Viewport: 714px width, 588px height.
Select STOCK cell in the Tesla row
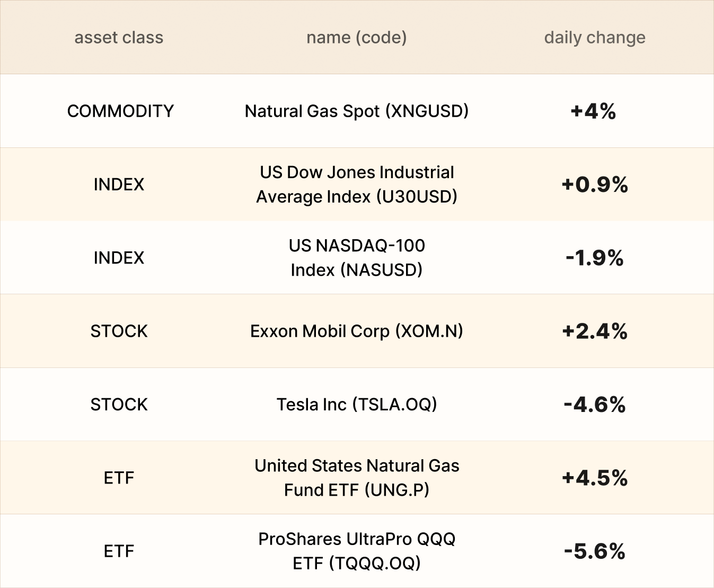pyautogui.click(x=119, y=405)
